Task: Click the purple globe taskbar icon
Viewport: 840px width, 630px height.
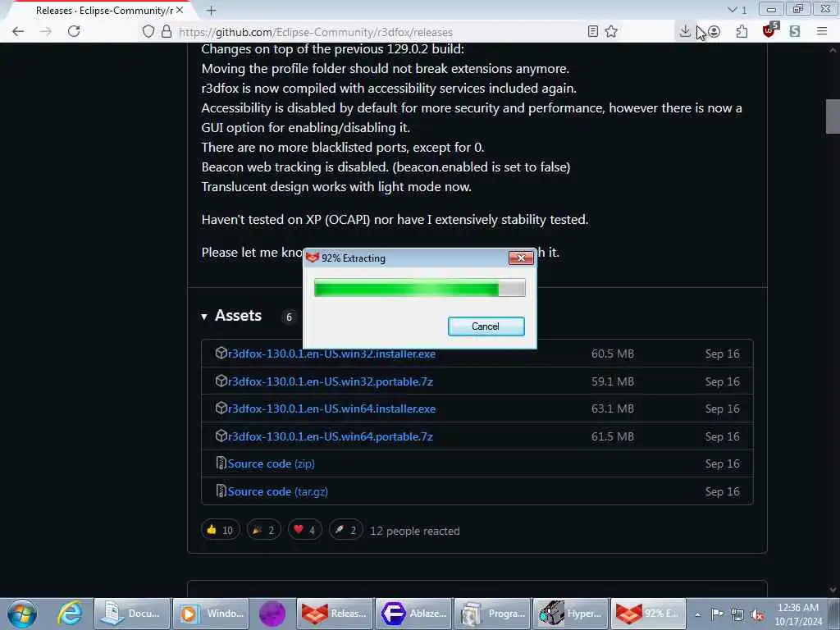Action: point(272,614)
